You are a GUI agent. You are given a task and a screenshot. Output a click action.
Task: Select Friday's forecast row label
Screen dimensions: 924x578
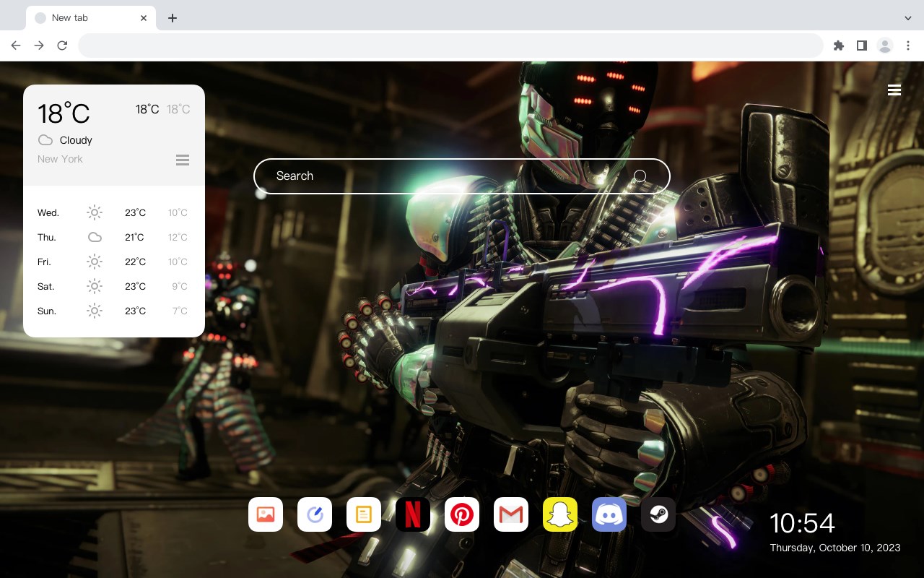[x=44, y=262]
